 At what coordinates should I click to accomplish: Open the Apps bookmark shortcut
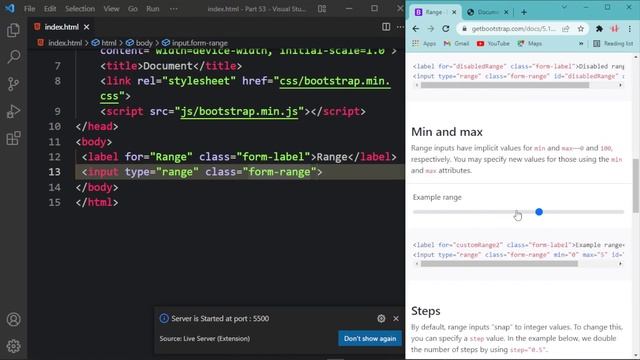tap(424, 43)
